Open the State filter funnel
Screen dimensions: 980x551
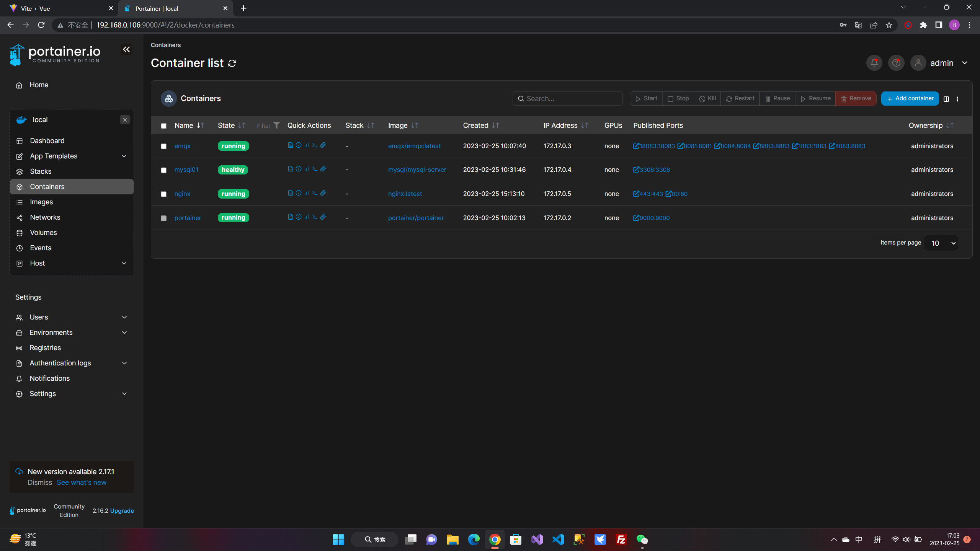coord(276,125)
